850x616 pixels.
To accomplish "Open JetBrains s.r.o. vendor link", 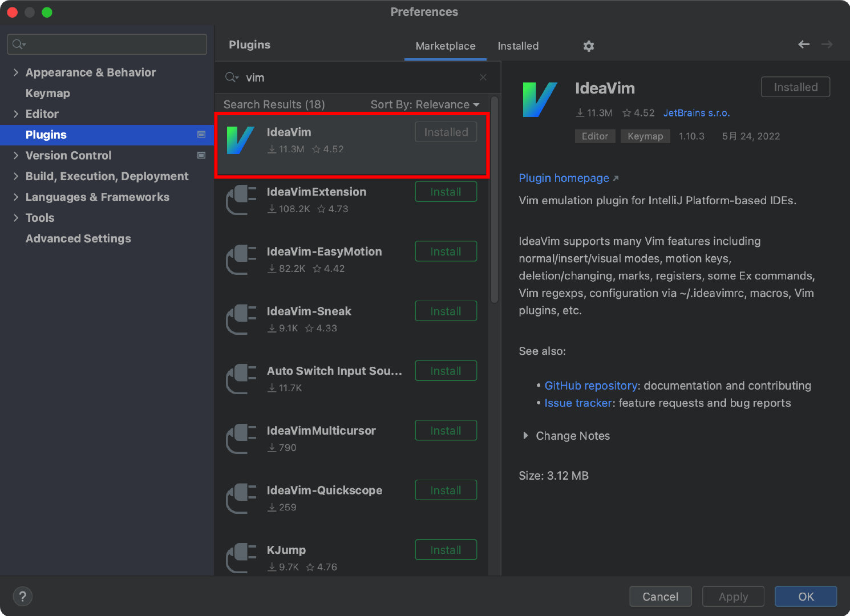I will tap(697, 113).
